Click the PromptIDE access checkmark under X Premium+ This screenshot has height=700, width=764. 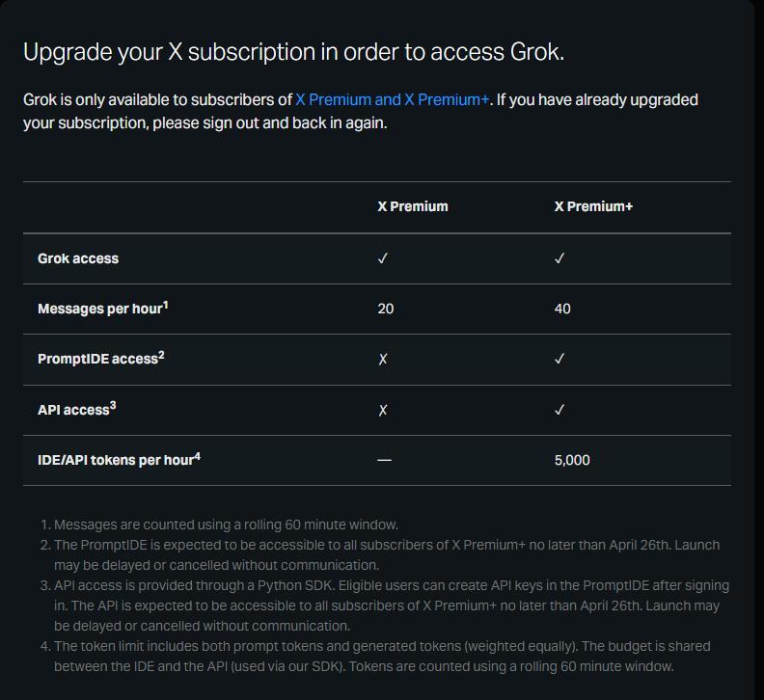[x=559, y=359]
